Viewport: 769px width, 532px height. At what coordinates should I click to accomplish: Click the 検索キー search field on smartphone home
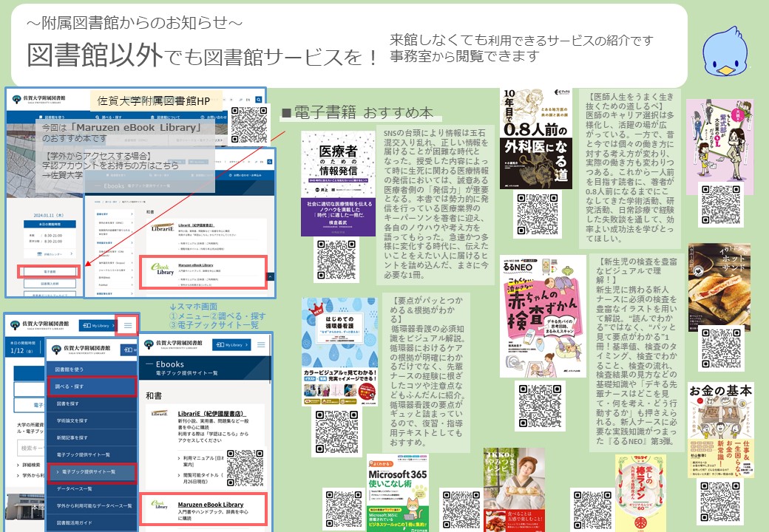click(x=31, y=449)
